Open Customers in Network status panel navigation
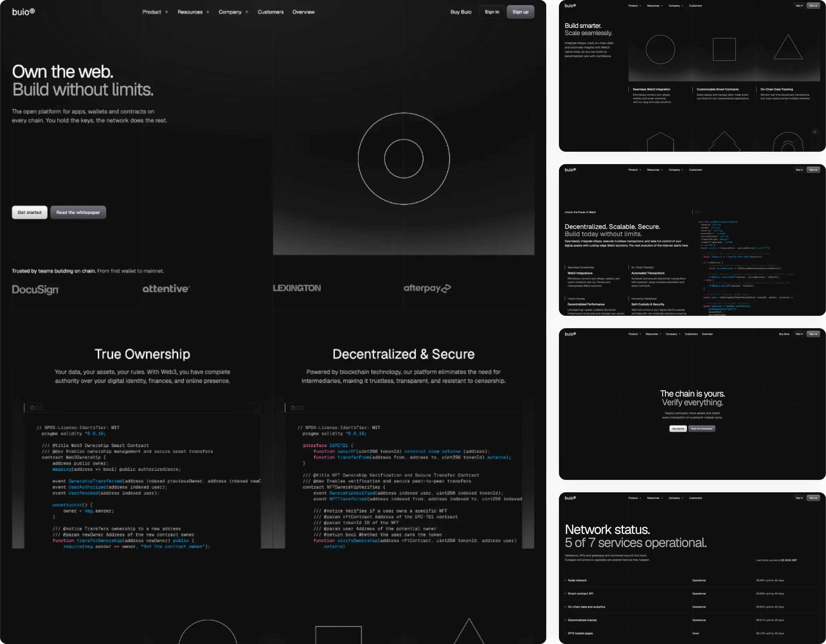The width and height of the screenshot is (826, 644). pos(696,498)
